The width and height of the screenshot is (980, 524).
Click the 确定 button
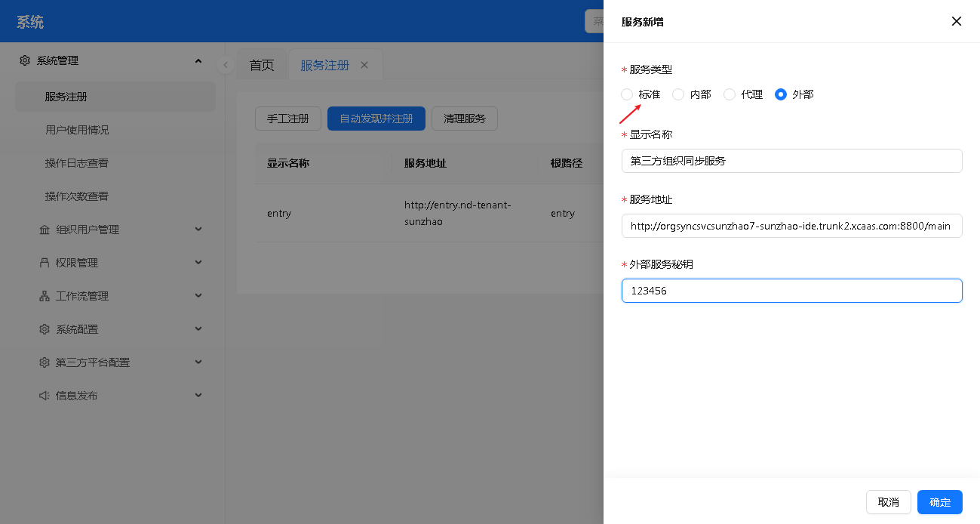(940, 502)
